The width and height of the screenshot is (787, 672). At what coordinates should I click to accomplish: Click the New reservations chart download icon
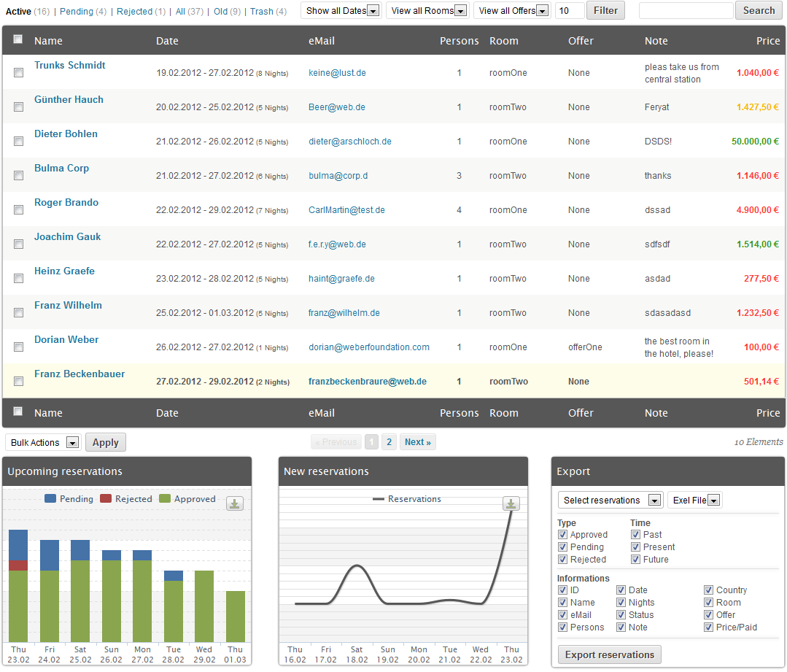pyautogui.click(x=511, y=503)
